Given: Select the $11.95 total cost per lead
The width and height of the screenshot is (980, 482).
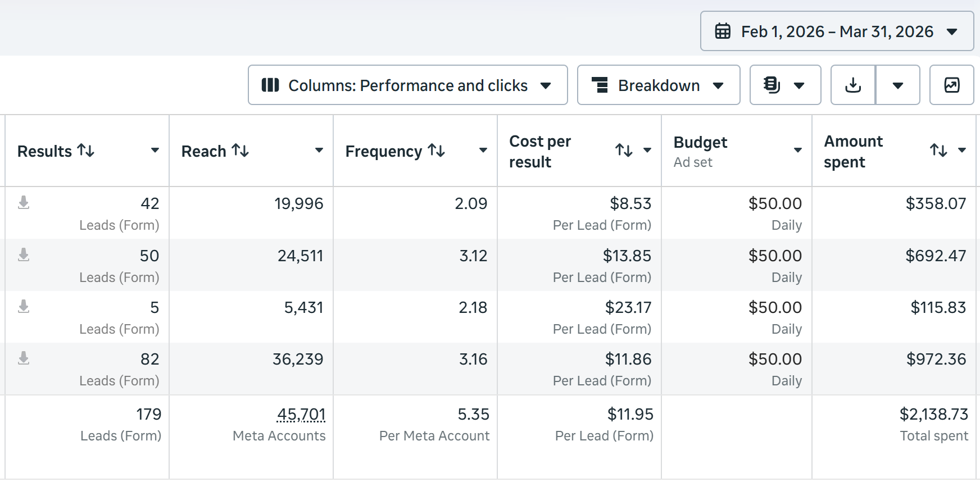Looking at the screenshot, I should pos(630,415).
